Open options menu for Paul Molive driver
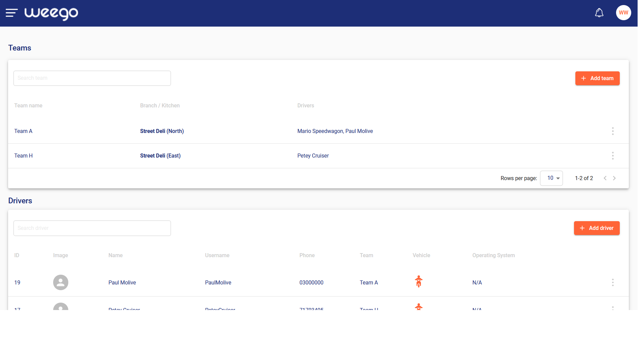The image size is (644, 342). 613,283
